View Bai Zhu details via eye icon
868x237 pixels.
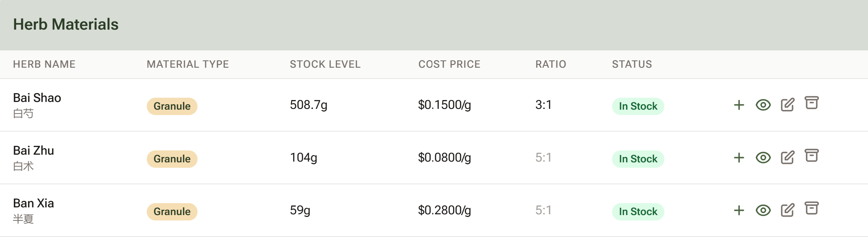coord(763,158)
